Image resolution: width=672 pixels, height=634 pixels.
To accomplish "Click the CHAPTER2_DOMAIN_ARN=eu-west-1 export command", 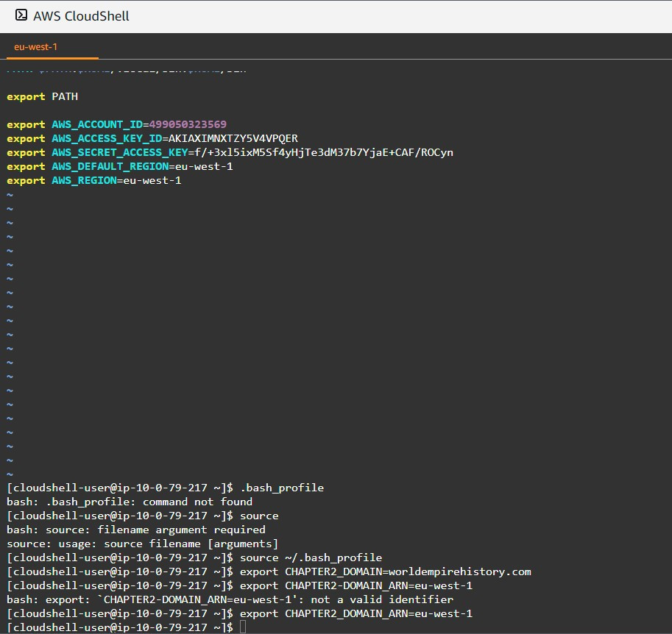I will click(356, 614).
